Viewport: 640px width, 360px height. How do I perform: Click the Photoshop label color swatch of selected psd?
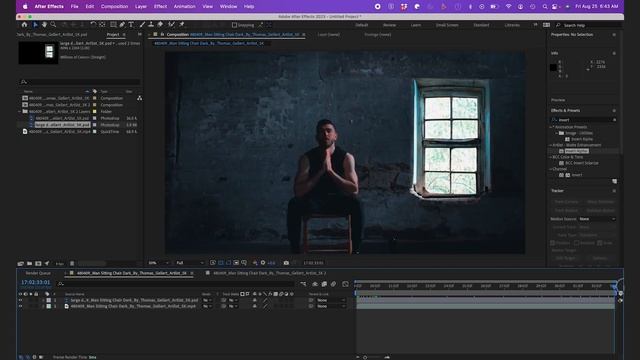95,125
